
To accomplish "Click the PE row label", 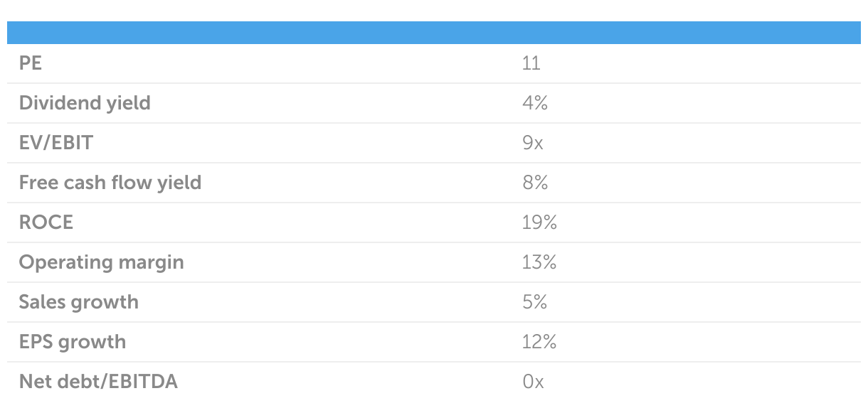I will [x=31, y=63].
